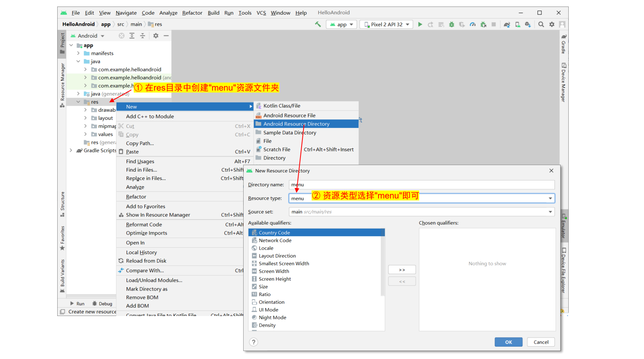Choose Kotlin Class/File from New submenu
The height and width of the screenshot is (359, 644).
pos(306,106)
